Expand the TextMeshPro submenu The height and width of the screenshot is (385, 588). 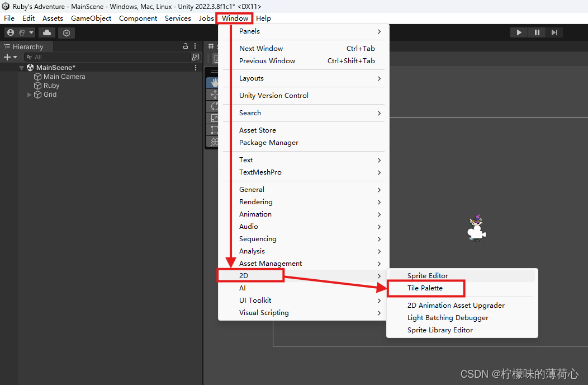point(304,172)
